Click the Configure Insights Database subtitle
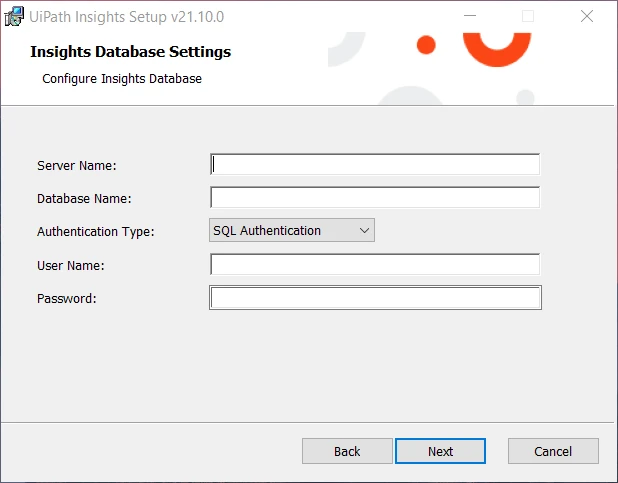The image size is (618, 483). [x=122, y=79]
